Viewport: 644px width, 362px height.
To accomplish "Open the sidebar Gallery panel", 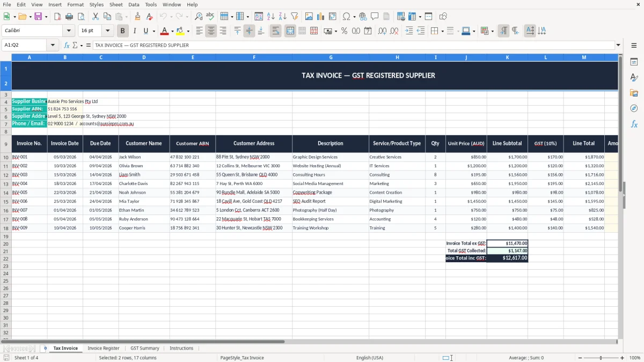I will pos(634,93).
